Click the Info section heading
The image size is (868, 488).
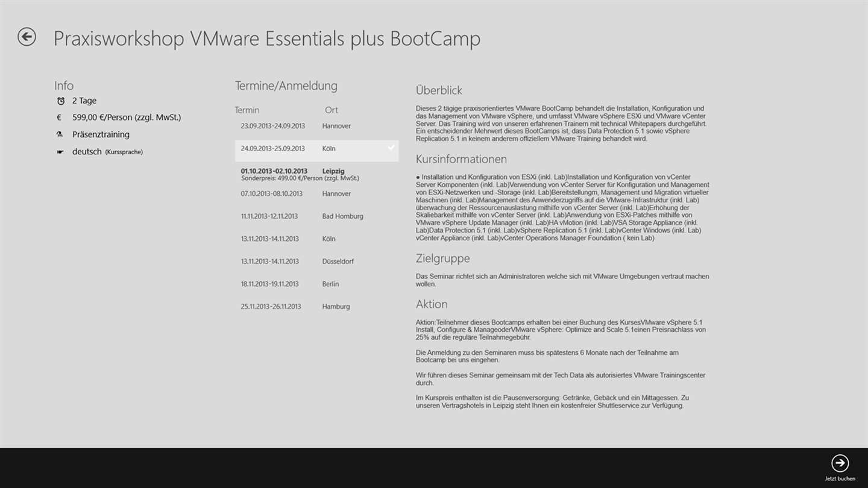pyautogui.click(x=64, y=86)
